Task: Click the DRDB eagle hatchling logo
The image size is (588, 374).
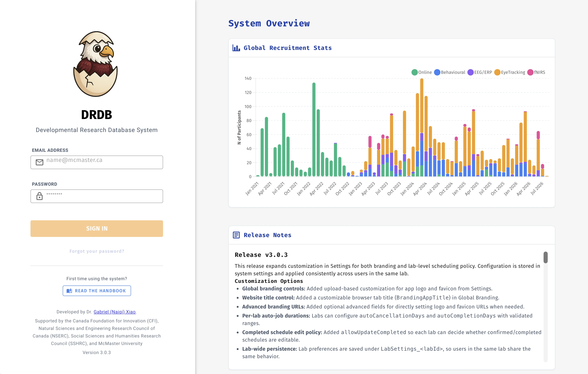Action: click(x=96, y=64)
